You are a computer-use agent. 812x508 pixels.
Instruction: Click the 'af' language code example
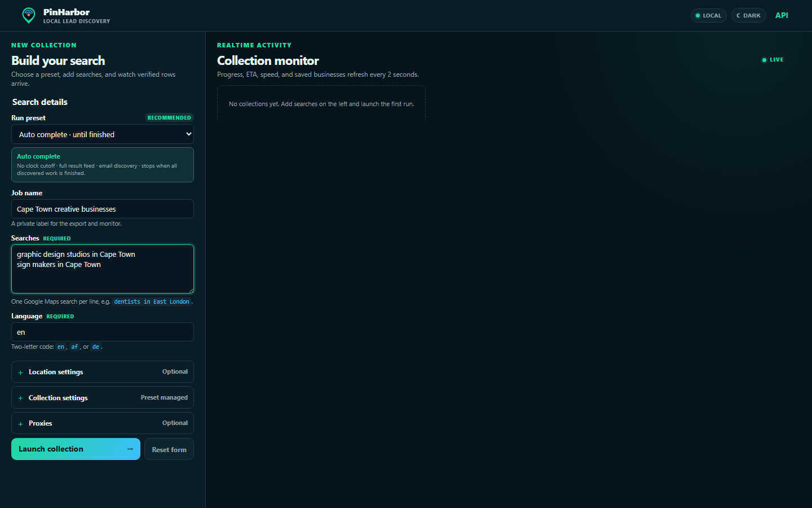tap(74, 347)
